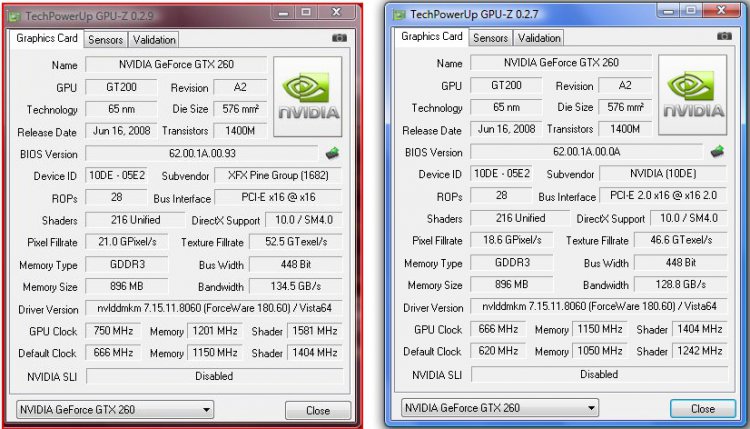Expand GPU selector dropdown in GPU-Z 0.2.7
Image resolution: width=750 pixels, height=429 pixels.
coord(591,408)
